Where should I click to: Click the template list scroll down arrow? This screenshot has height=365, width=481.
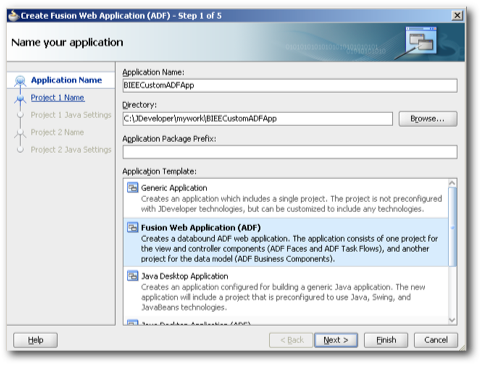452,320
